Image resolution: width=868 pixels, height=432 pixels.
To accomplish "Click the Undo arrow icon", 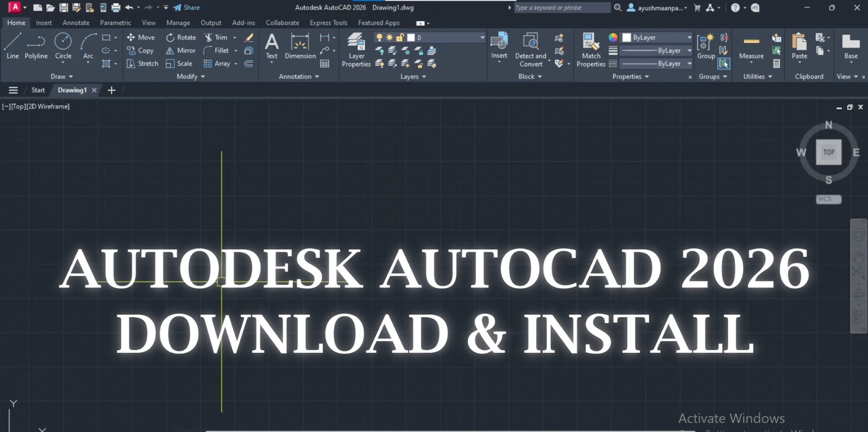I will [x=129, y=8].
